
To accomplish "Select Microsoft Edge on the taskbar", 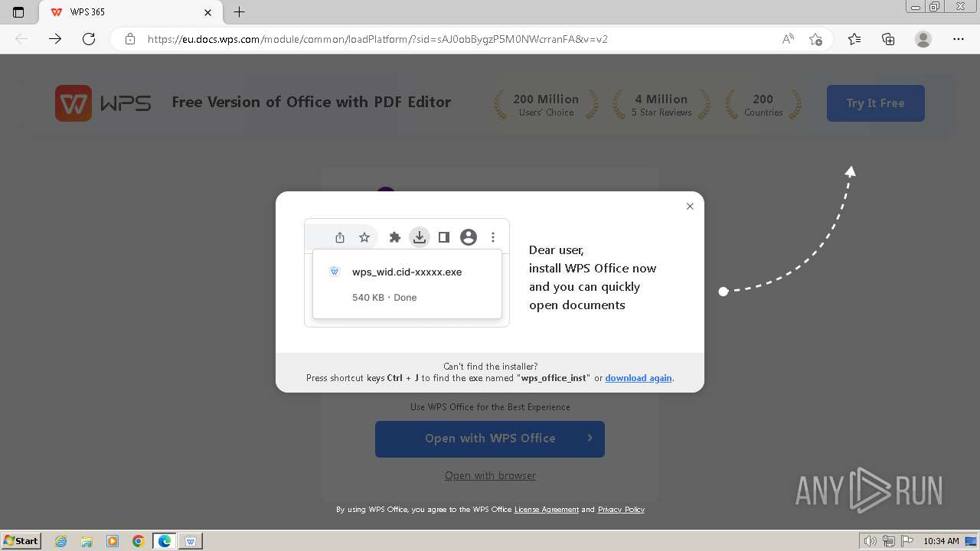I will (165, 541).
